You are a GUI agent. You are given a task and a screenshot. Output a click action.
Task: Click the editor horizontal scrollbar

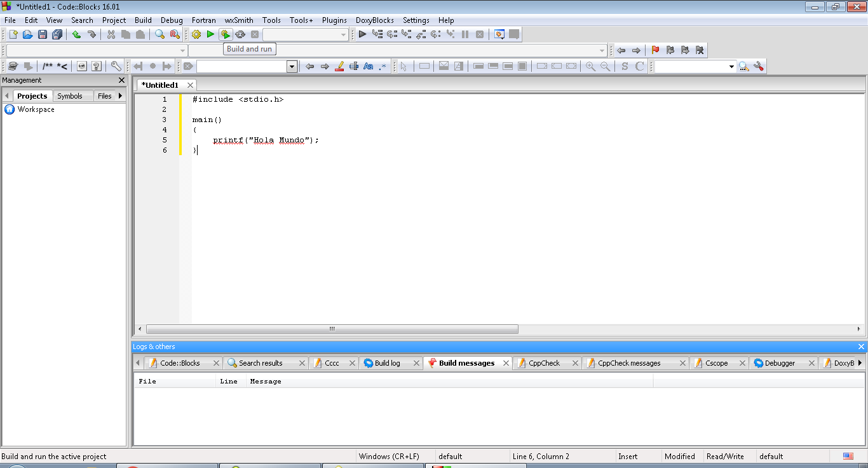click(332, 329)
